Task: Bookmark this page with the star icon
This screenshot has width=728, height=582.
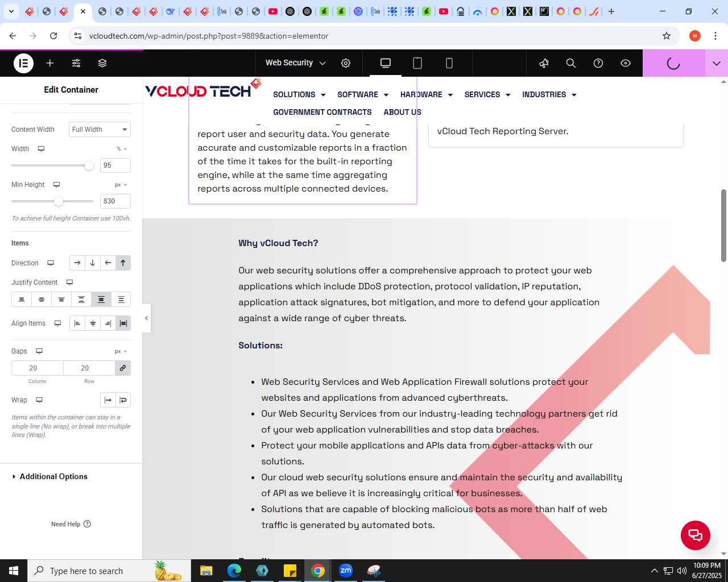Action: pyautogui.click(x=667, y=36)
